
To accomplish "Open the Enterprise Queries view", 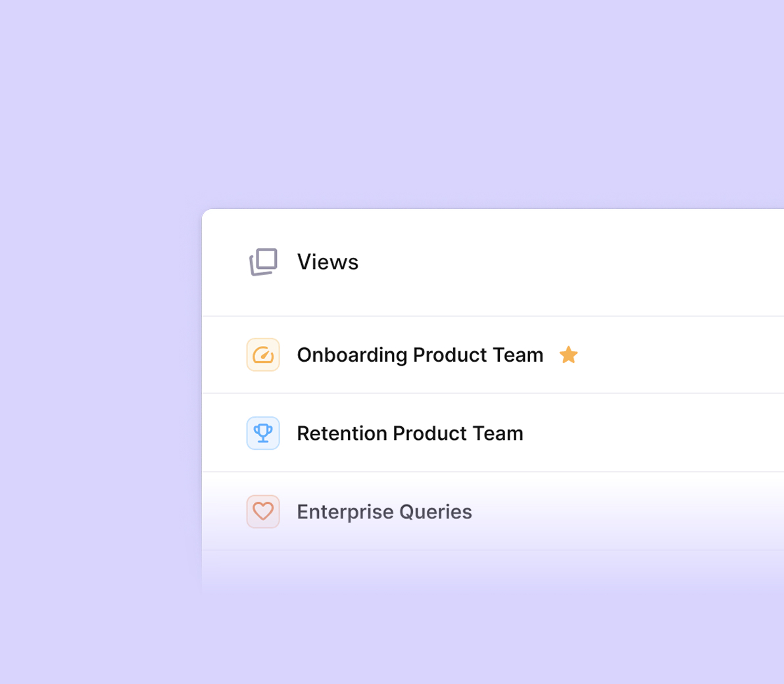I will (x=384, y=512).
